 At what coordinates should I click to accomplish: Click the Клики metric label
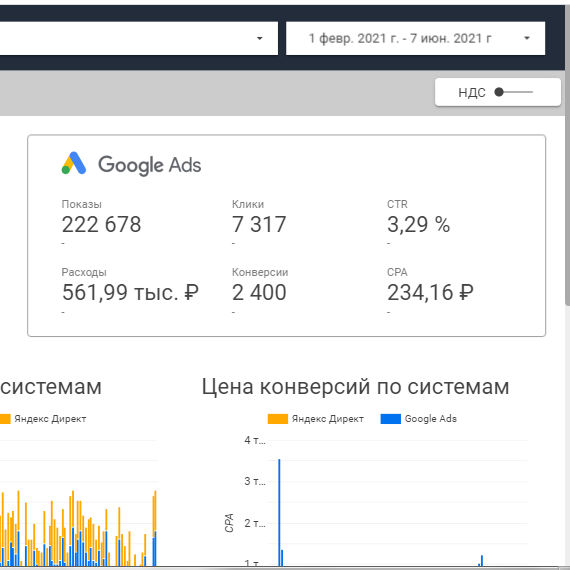coord(248,204)
